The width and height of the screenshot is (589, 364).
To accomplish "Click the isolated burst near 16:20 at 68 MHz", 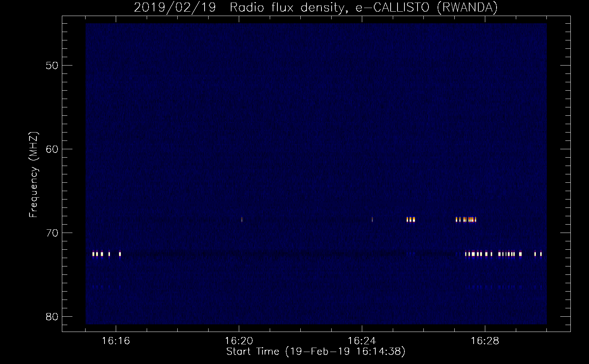I will (x=242, y=219).
